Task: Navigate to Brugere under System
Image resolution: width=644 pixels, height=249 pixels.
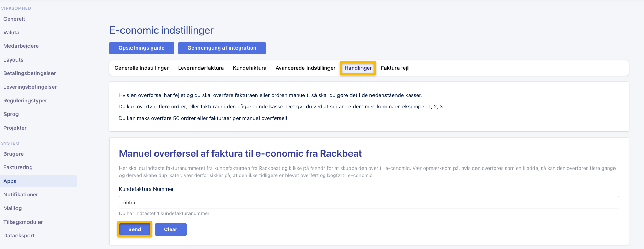Action: (13, 154)
